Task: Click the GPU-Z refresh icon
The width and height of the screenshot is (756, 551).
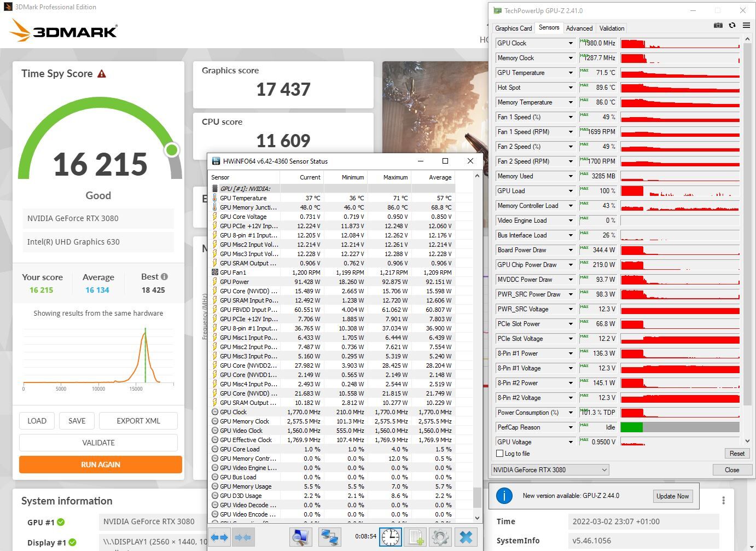Action: [x=732, y=25]
